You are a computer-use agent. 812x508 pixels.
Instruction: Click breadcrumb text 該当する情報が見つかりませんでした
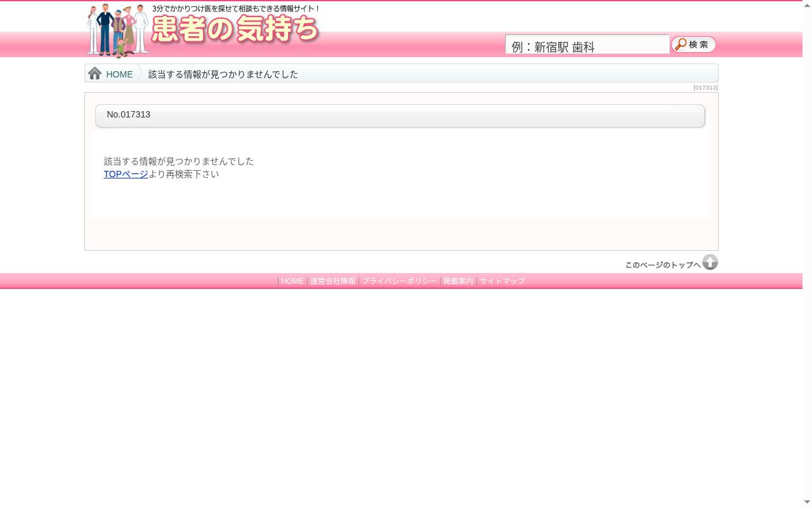223,74
